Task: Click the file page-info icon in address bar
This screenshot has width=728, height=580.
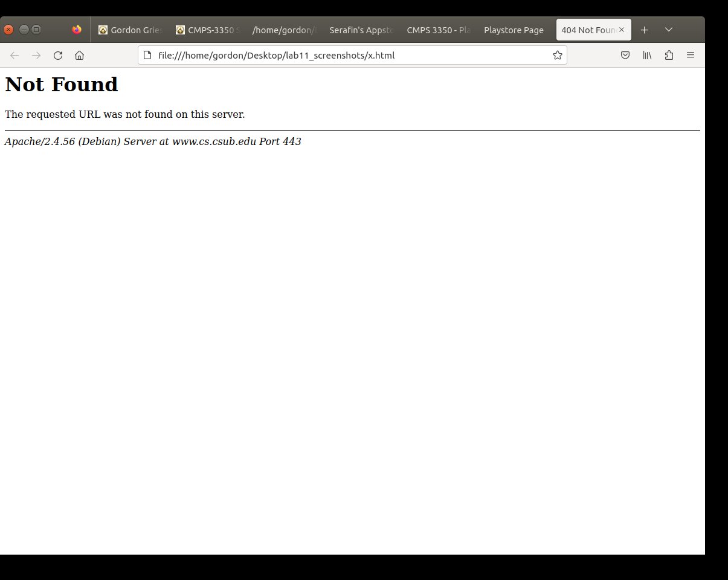Action: tap(147, 56)
